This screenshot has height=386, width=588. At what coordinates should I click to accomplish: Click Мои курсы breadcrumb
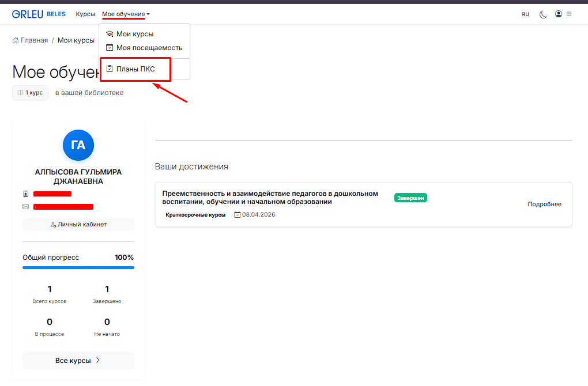76,40
